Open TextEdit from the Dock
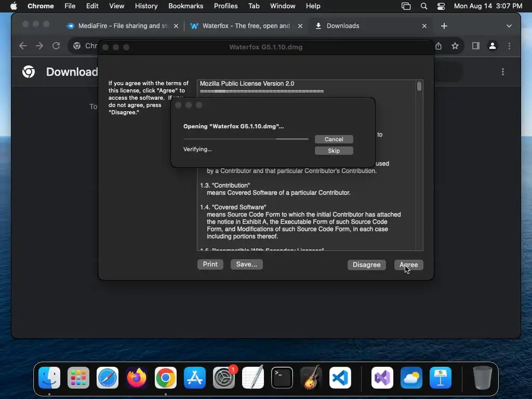This screenshot has width=532, height=399. pyautogui.click(x=253, y=378)
